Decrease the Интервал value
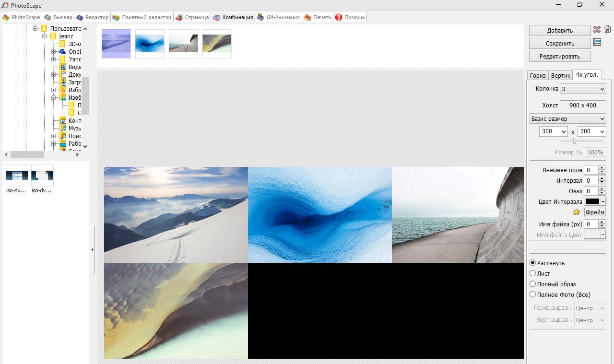614x364 pixels. (x=602, y=183)
